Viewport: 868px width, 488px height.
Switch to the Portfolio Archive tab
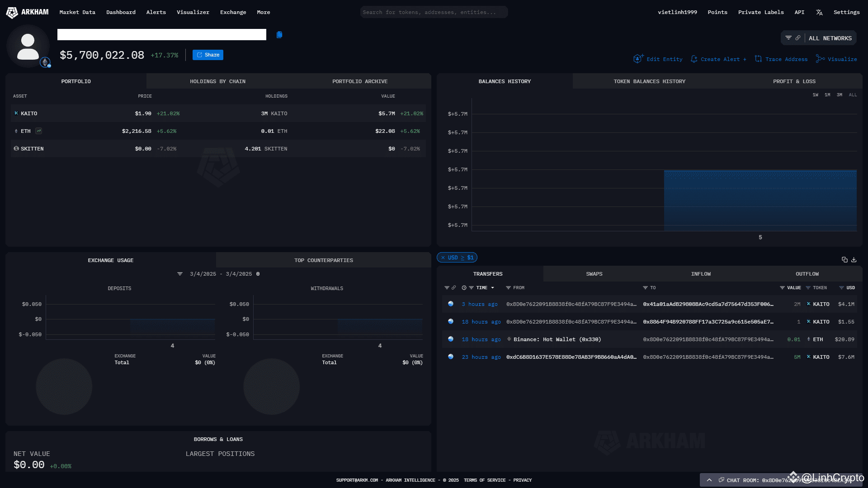[x=360, y=81]
